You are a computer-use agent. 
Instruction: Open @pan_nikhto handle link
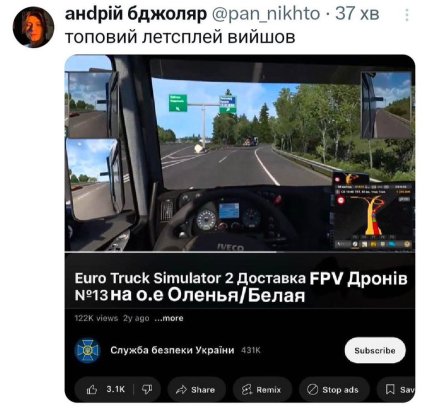coord(266,14)
